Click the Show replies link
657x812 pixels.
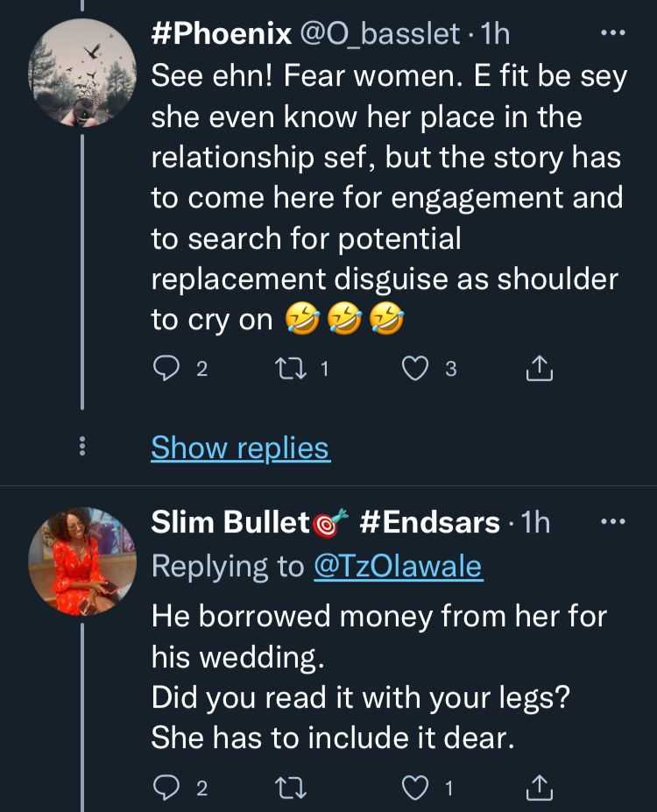pos(240,448)
